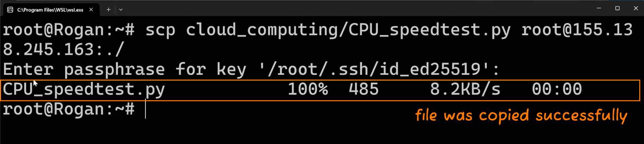Close the terminal window
This screenshot has width=644, height=144.
click(636, 8)
